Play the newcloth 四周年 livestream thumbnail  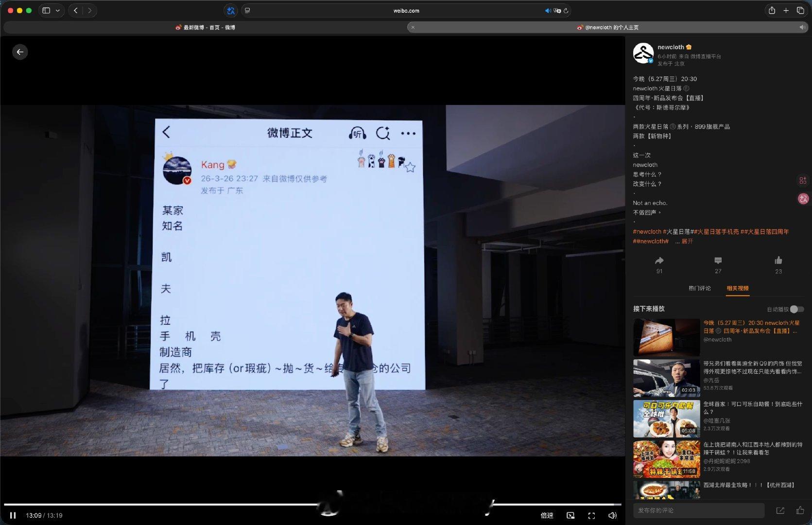click(x=667, y=337)
